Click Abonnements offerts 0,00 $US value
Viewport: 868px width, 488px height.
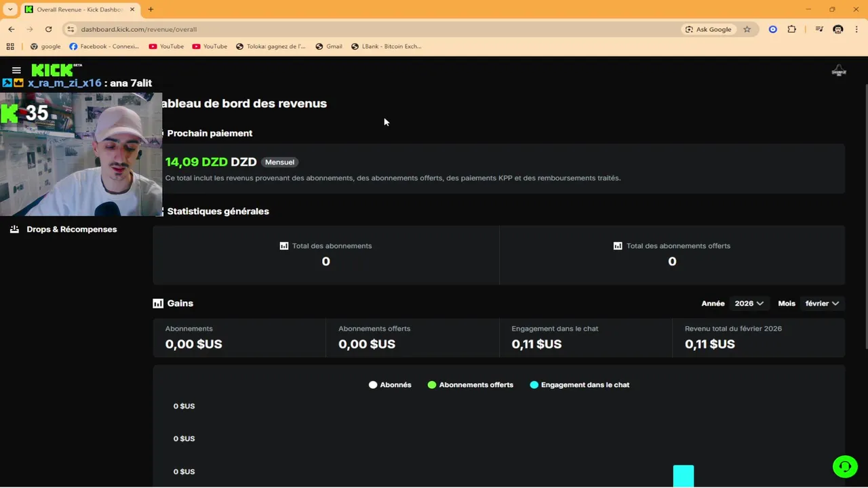pyautogui.click(x=366, y=344)
